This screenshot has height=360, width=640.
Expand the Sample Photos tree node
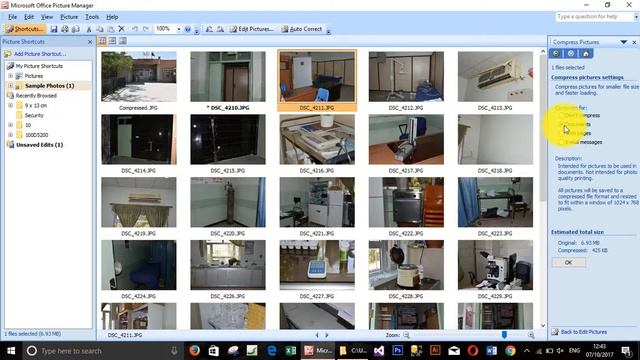point(11,86)
